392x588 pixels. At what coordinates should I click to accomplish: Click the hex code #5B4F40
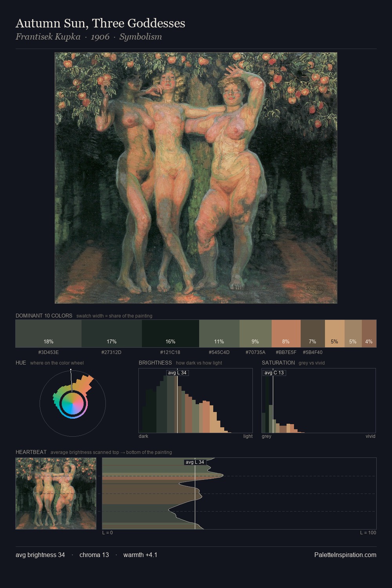click(313, 352)
